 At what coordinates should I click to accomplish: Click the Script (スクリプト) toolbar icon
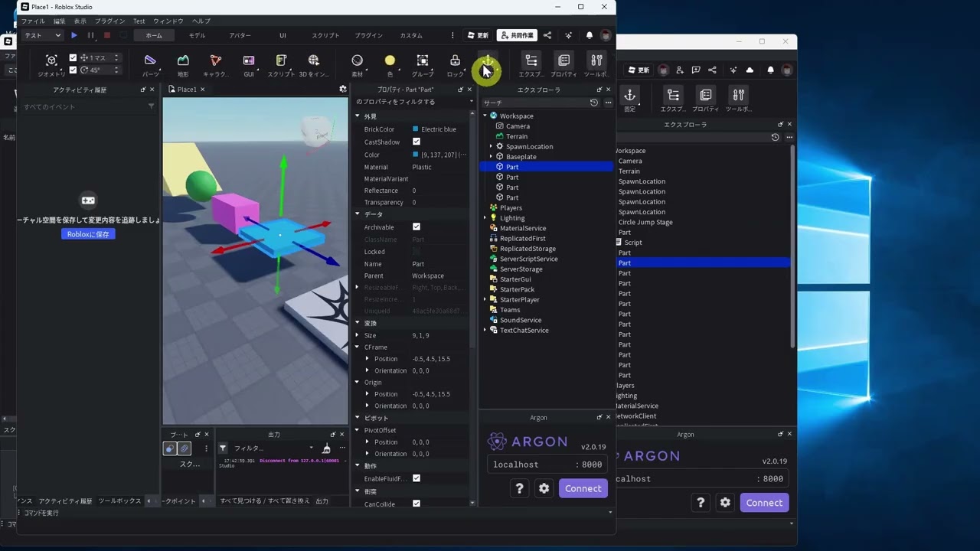tap(281, 60)
